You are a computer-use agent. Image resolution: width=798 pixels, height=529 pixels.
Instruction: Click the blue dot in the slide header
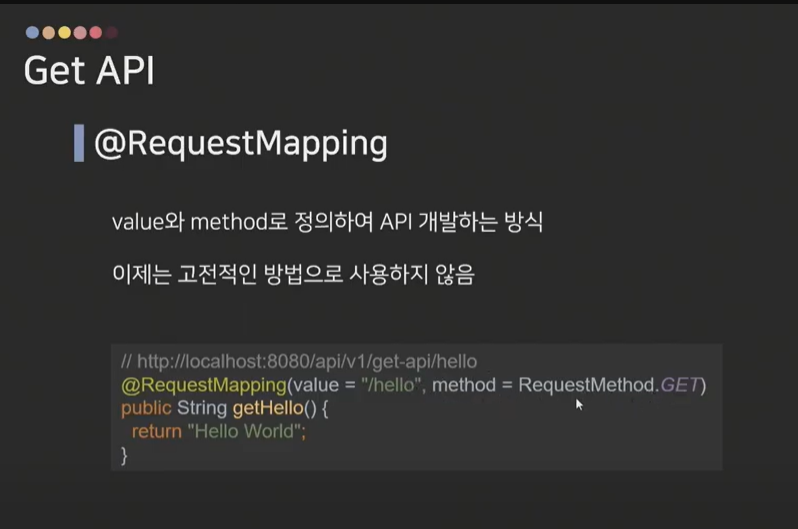[33, 33]
